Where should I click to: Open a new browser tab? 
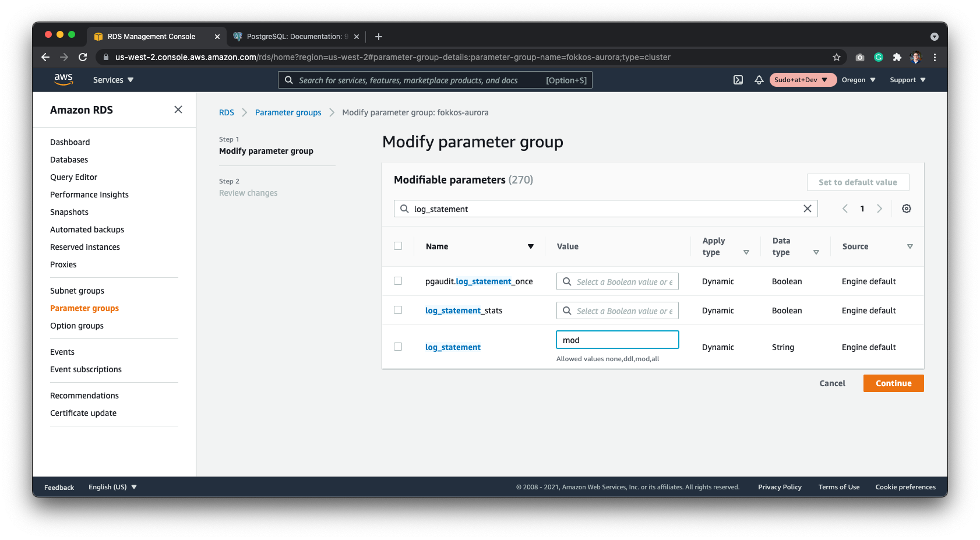point(379,37)
